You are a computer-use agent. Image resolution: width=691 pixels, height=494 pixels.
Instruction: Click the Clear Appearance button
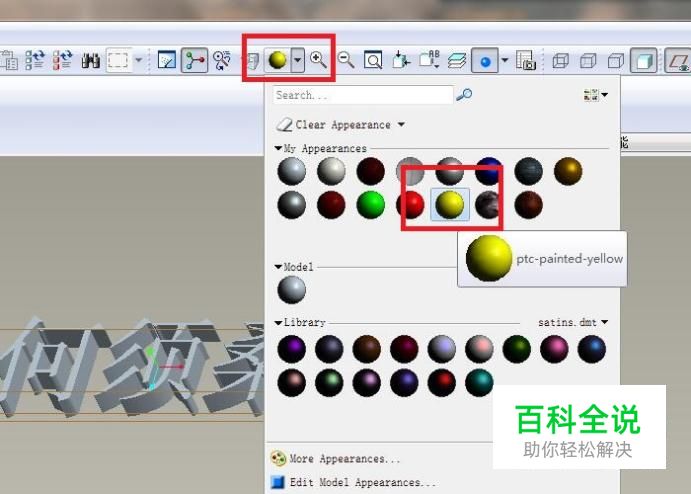pyautogui.click(x=334, y=125)
